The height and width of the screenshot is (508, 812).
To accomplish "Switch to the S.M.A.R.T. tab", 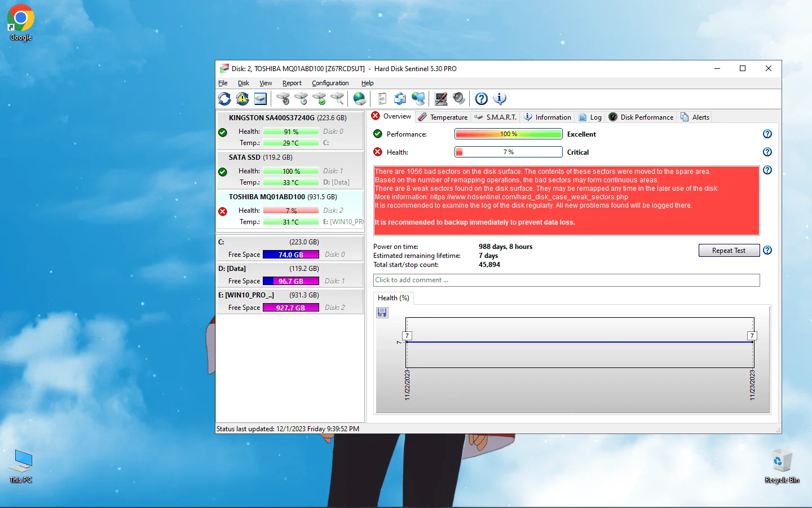I will coord(495,117).
